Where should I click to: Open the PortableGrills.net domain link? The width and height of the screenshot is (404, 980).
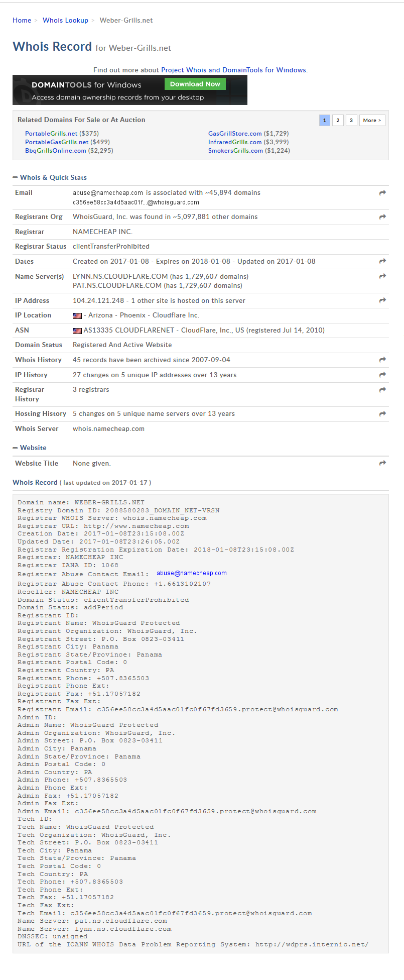(51, 134)
